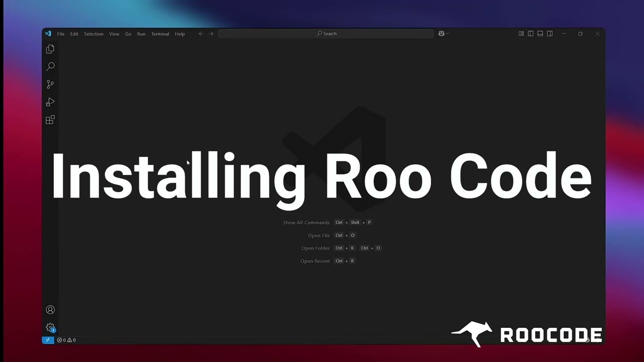Click the Accounts icon in the Activity Bar

click(x=50, y=309)
